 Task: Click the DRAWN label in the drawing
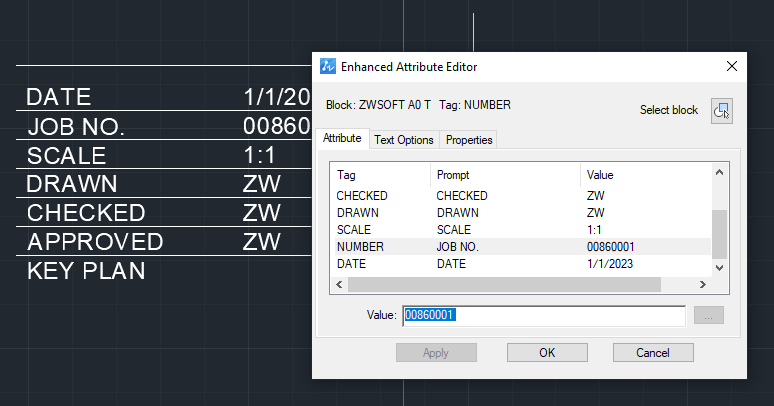pyautogui.click(x=72, y=184)
